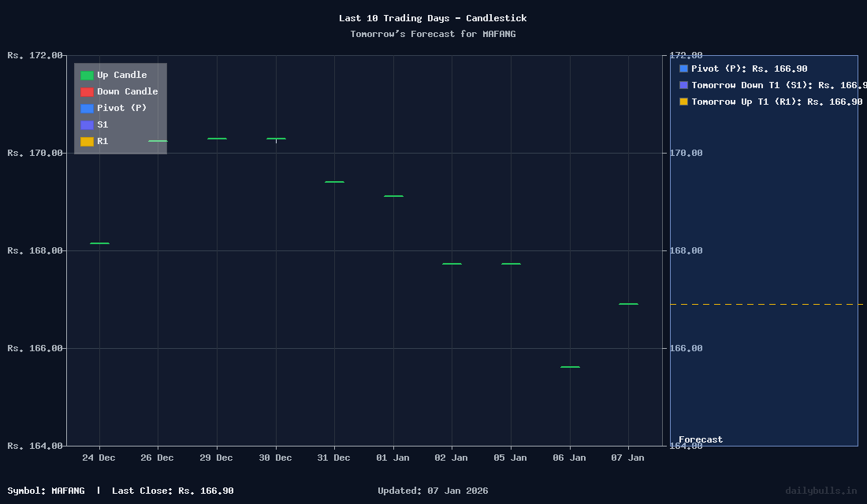The width and height of the screenshot is (867, 504).
Task: Click the dailybulls.in watermark link
Action: (820, 491)
